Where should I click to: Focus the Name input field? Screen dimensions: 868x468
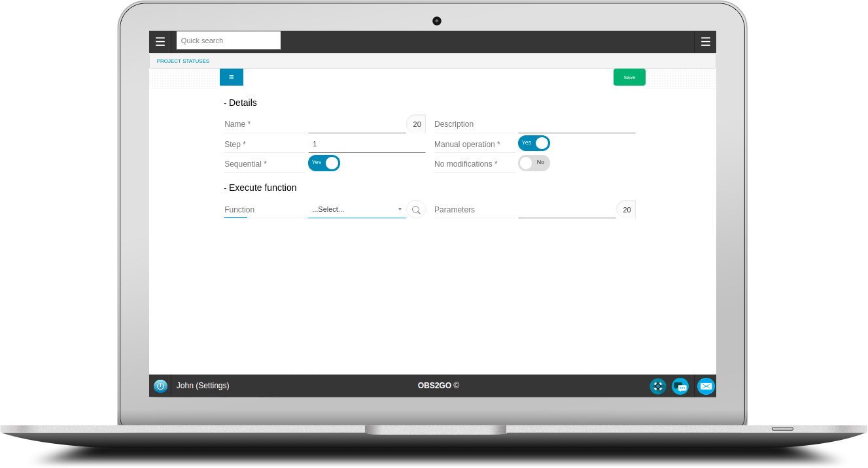pyautogui.click(x=357, y=124)
